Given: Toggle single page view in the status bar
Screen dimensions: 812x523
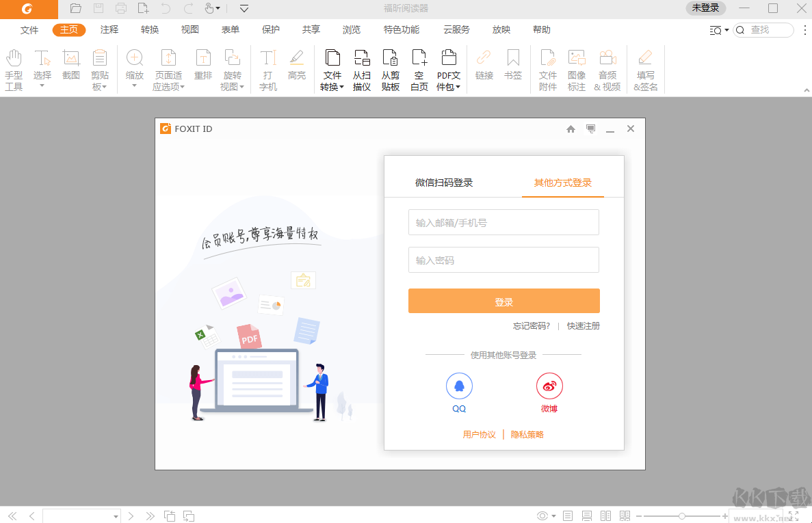Looking at the screenshot, I should (x=567, y=516).
